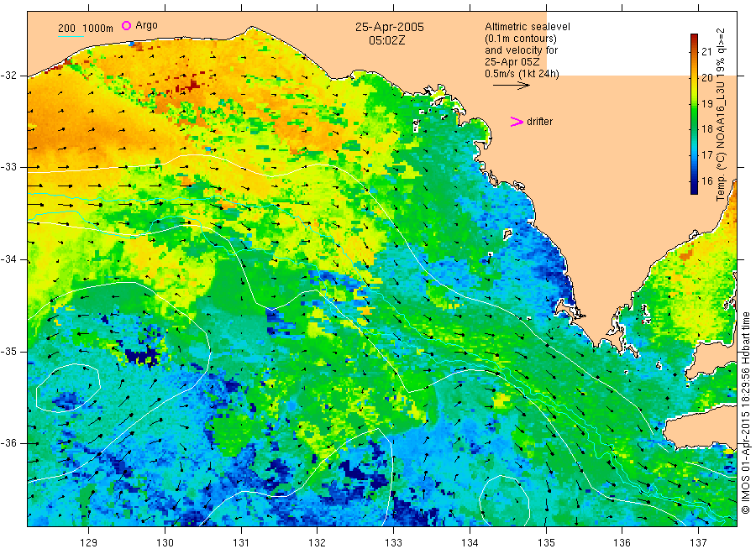The image size is (756, 554).
Task: Click longitude label 134 on bottom axis
Action: 470,543
